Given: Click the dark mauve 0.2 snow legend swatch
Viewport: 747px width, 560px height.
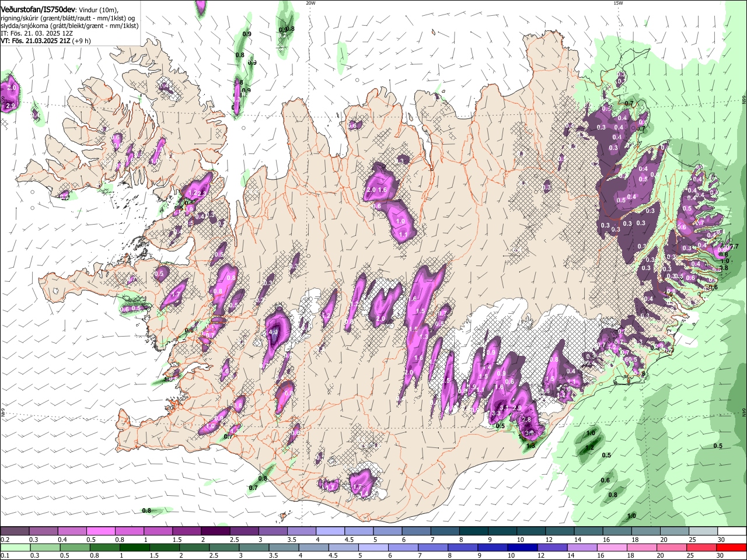Looking at the screenshot, I should tap(15, 531).
